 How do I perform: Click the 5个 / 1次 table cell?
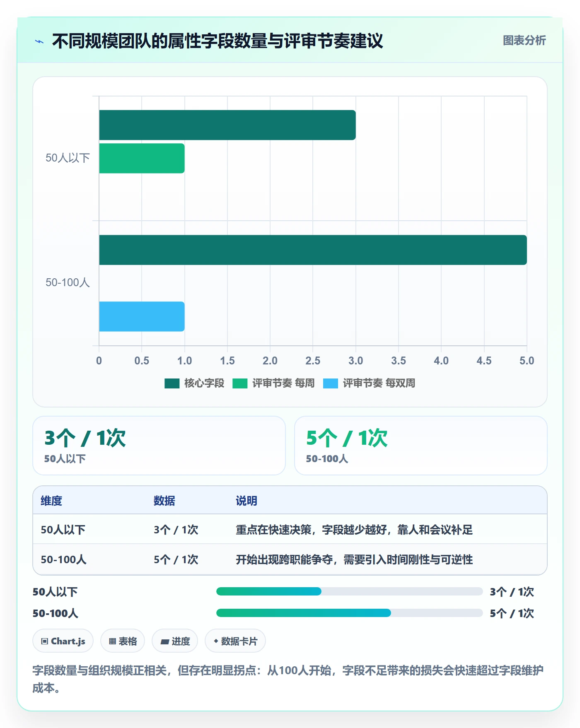click(x=176, y=559)
